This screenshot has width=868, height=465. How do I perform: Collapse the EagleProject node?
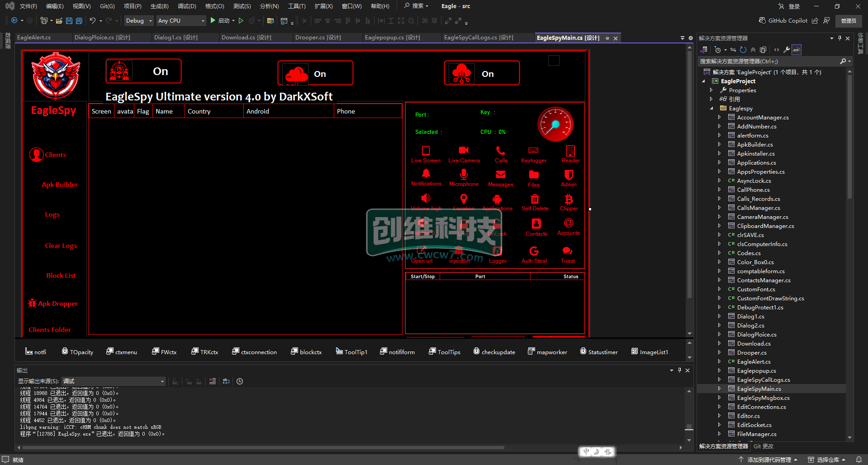coord(703,81)
